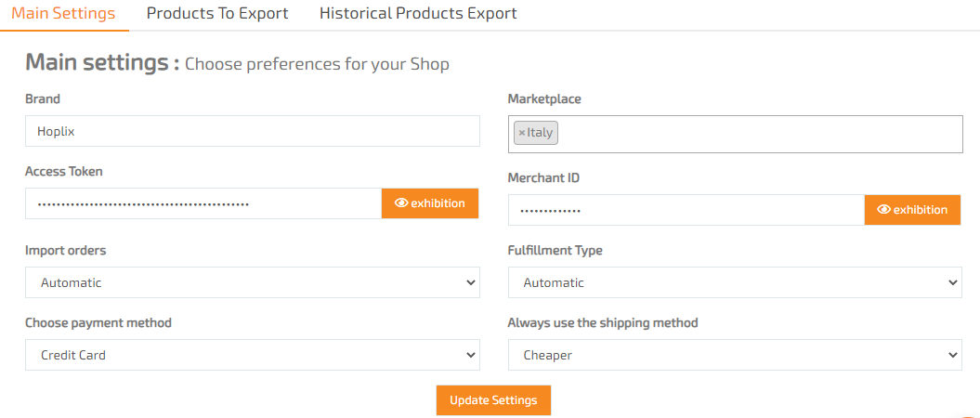Click the Fulfillment Type dropdown chevron

tap(953, 282)
